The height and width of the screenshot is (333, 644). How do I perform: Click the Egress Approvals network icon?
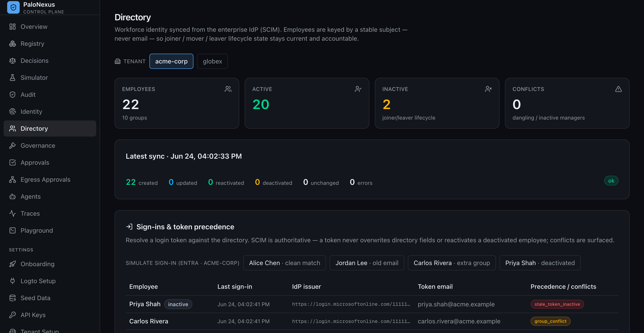(x=13, y=180)
